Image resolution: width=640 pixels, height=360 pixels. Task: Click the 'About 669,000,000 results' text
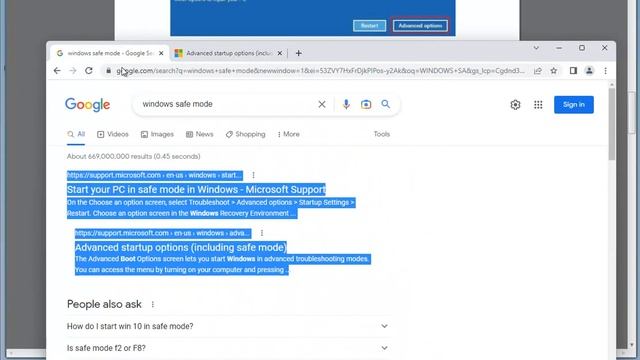[x=133, y=156]
